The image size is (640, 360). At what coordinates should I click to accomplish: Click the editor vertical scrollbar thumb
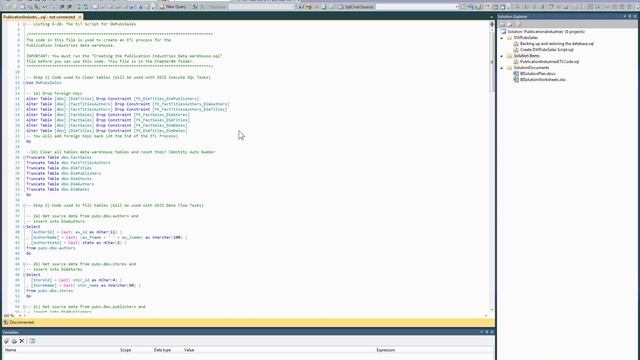[492, 61]
